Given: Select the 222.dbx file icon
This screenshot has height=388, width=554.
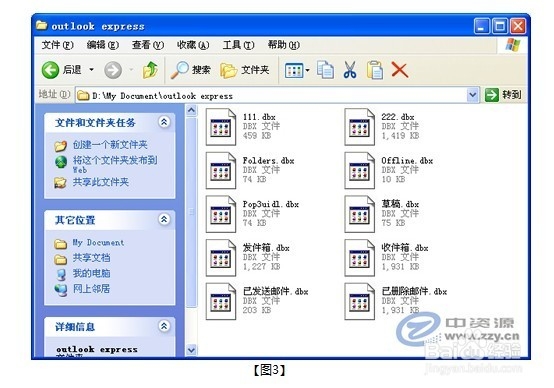Looking at the screenshot, I should point(360,127).
